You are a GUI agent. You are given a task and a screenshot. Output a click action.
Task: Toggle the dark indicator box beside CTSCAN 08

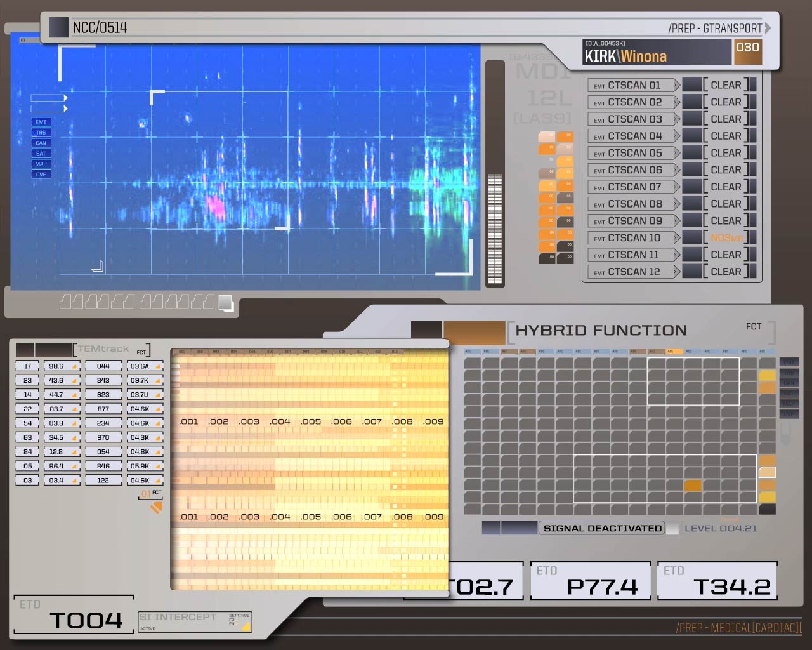pos(692,204)
